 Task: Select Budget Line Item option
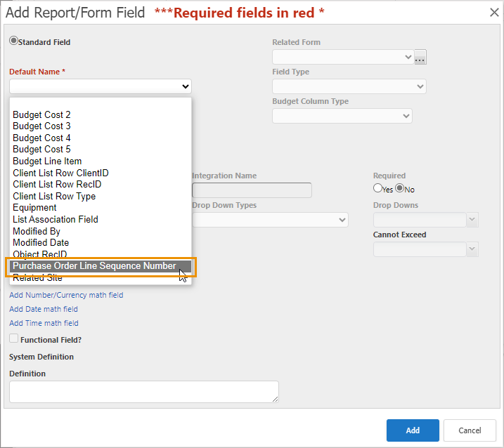coord(101,161)
